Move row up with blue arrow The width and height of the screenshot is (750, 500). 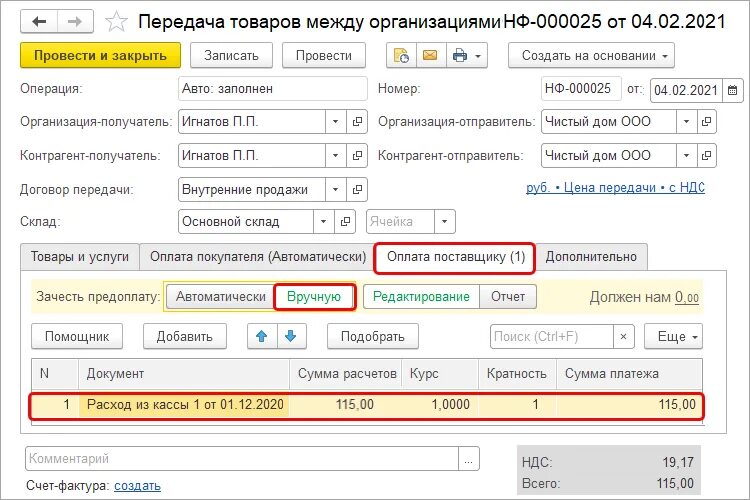point(262,336)
